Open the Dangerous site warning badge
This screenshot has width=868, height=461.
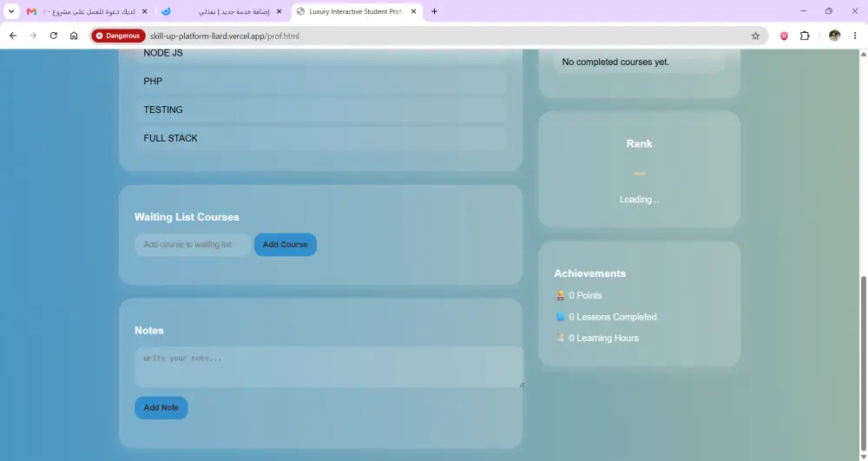[x=118, y=36]
